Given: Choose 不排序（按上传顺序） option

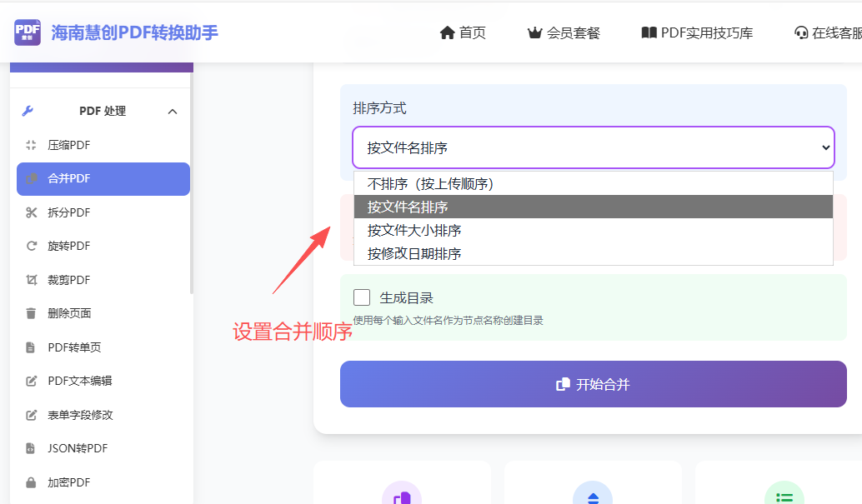Looking at the screenshot, I should 594,183.
